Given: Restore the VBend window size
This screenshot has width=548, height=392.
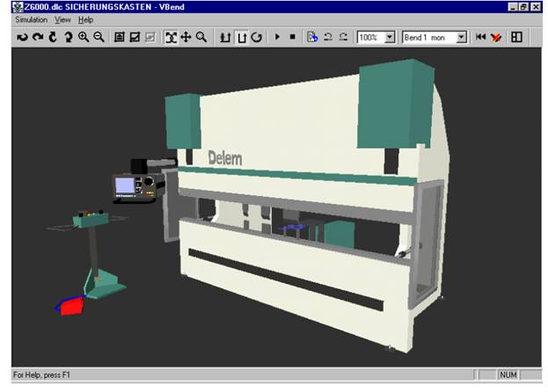Looking at the screenshot, I should pos(524,7).
